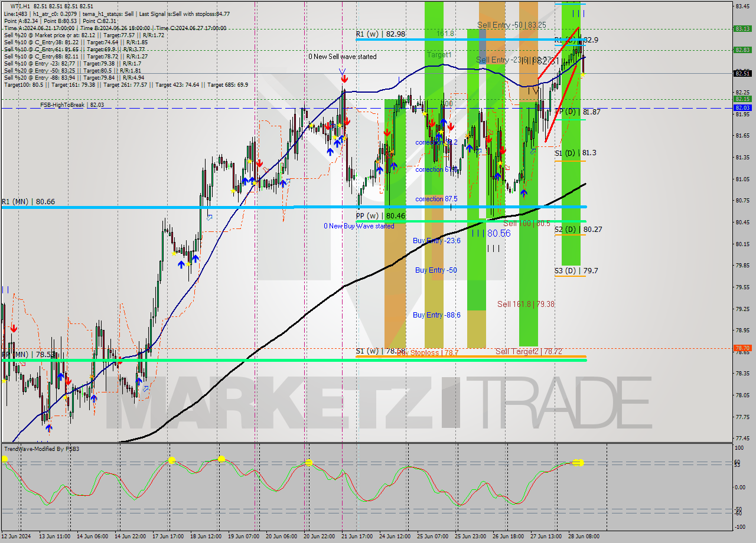Image resolution: width=756 pixels, height=543 pixels.
Task: Click the S2 (D) | 80.27 support label
Action: [x=578, y=229]
